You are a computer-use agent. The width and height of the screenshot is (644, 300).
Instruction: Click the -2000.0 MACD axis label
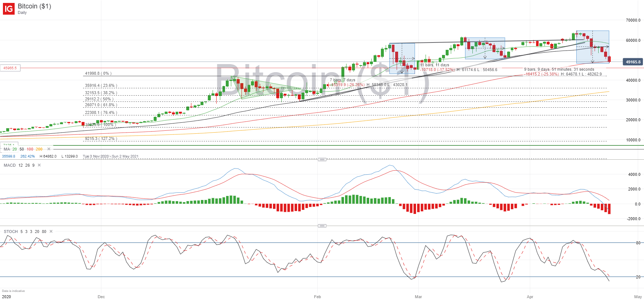coord(634,219)
